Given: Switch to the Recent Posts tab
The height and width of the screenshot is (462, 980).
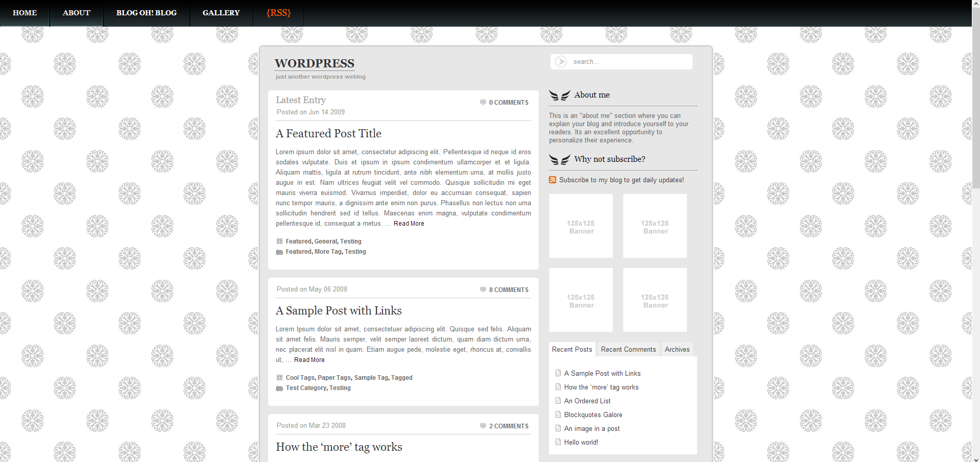Looking at the screenshot, I should click(572, 349).
